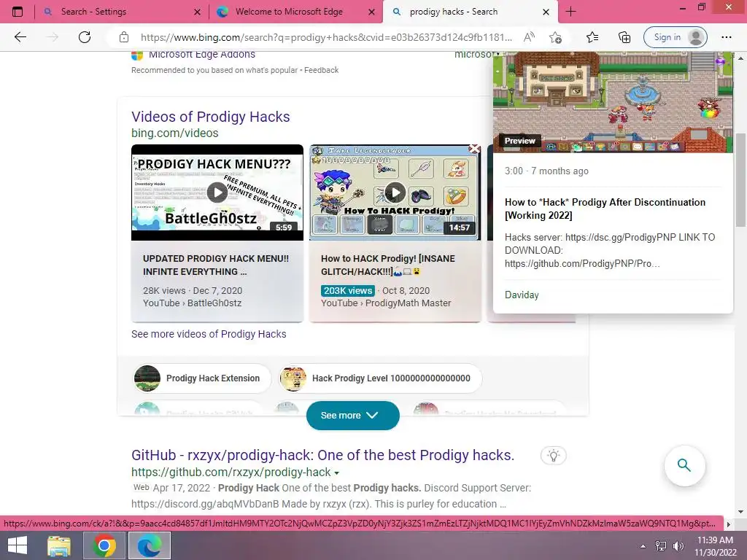747x560 pixels.
Task: Open Read aloud icon in address bar
Action: (529, 37)
